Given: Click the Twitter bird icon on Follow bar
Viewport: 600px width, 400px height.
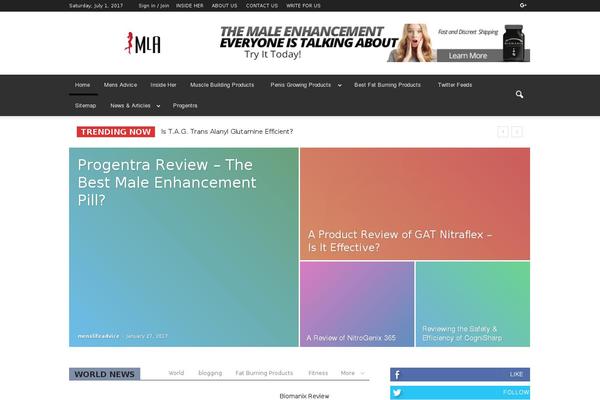Looking at the screenshot, I should click(397, 393).
